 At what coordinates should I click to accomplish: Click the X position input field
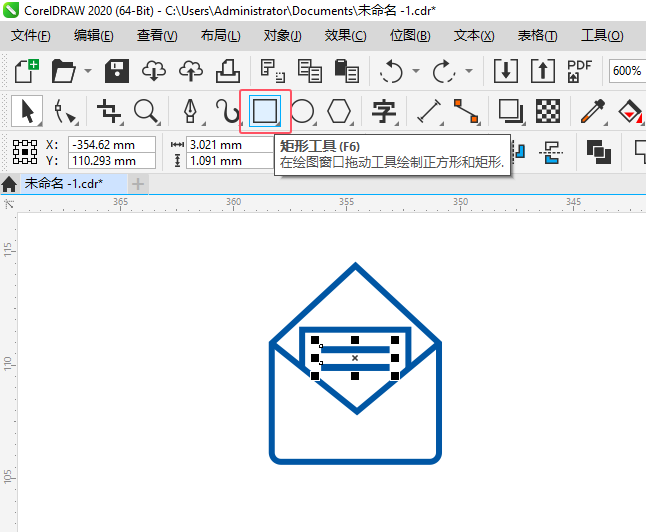click(x=112, y=145)
